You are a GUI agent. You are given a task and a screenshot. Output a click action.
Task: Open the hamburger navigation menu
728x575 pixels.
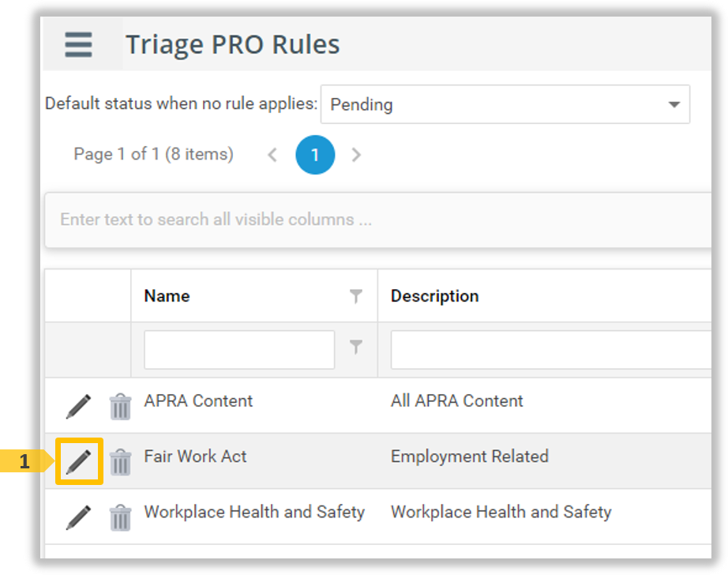click(x=78, y=44)
